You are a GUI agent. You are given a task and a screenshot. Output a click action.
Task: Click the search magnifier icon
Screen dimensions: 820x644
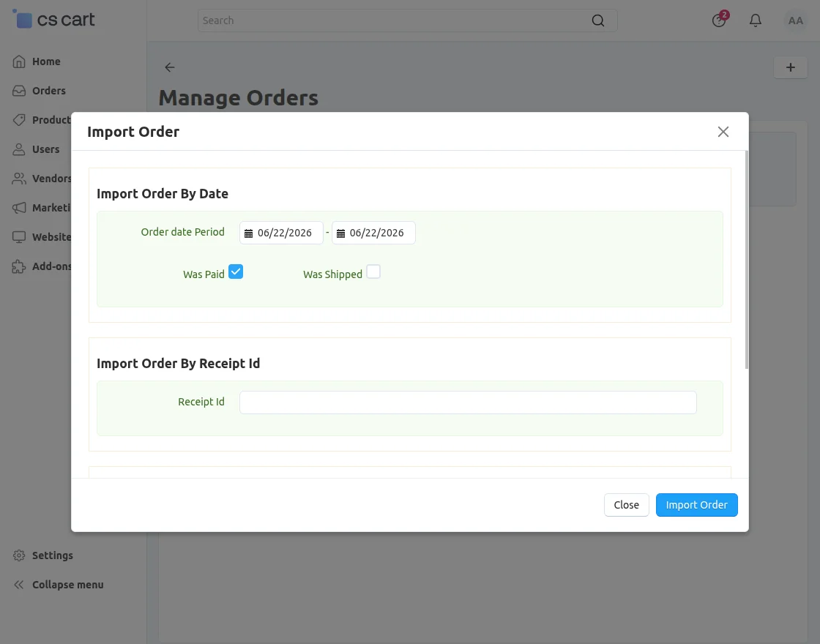click(x=597, y=20)
